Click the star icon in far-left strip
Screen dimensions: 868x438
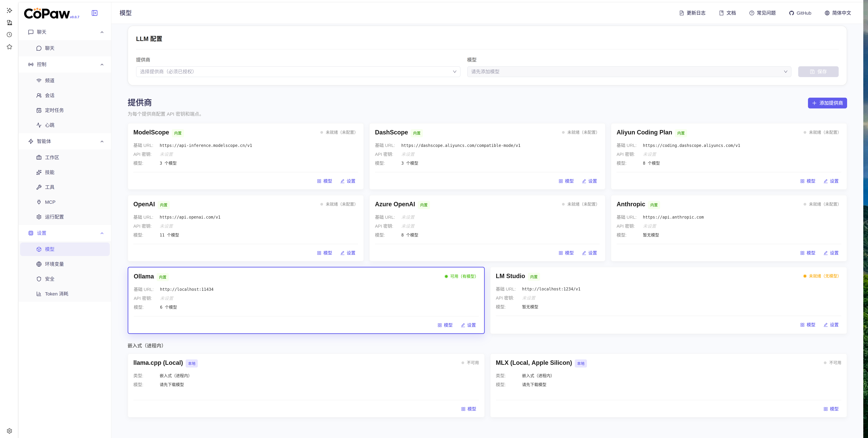(9, 47)
